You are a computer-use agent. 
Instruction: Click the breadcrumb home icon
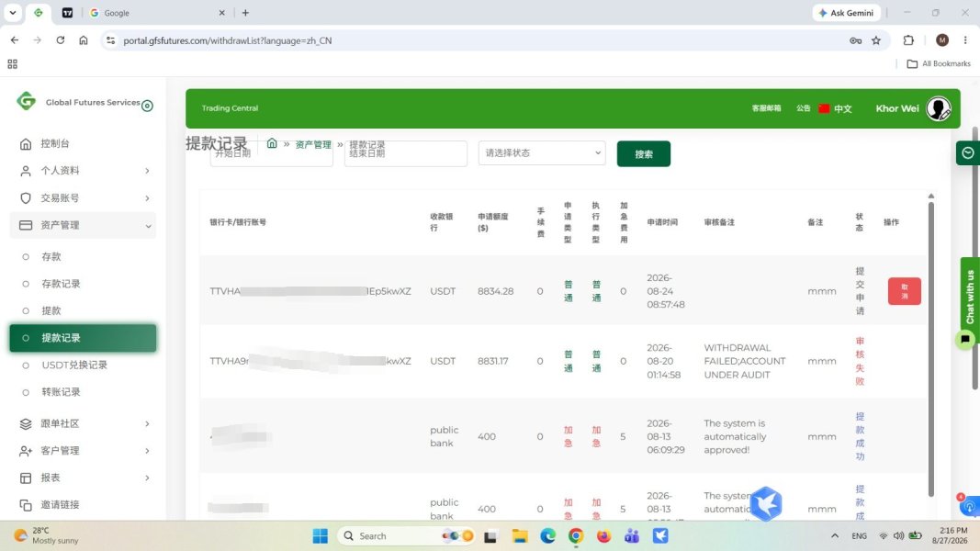(272, 143)
